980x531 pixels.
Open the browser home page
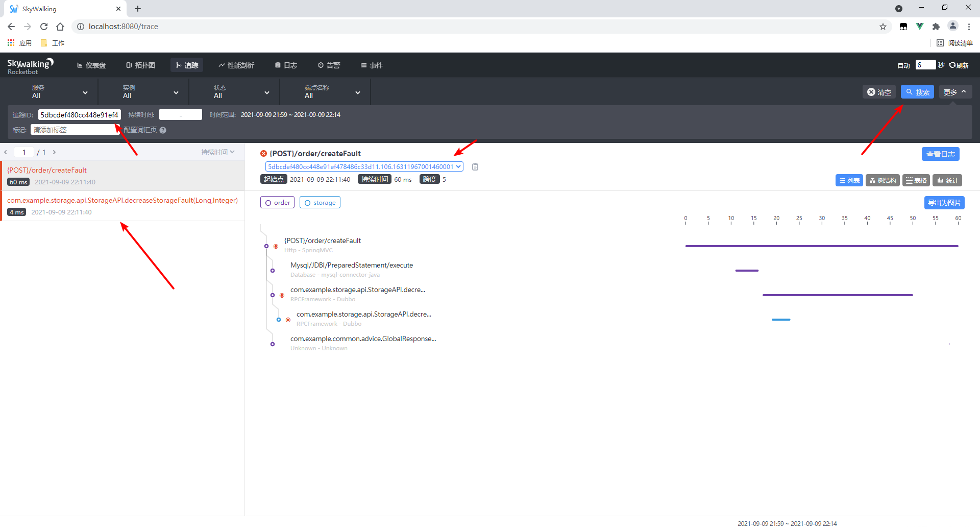60,27
